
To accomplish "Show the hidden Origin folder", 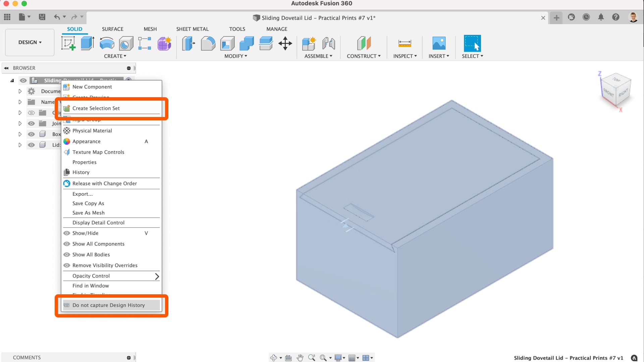I will point(31,113).
